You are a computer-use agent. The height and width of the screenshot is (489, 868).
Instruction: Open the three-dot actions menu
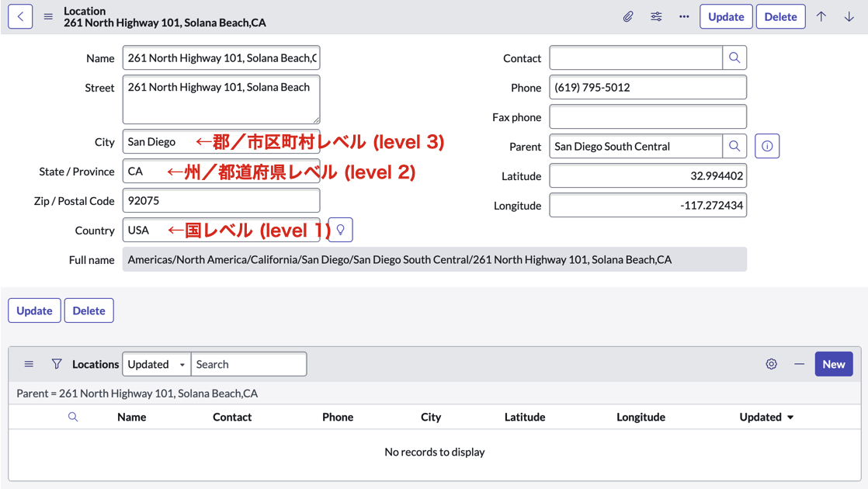coord(684,16)
